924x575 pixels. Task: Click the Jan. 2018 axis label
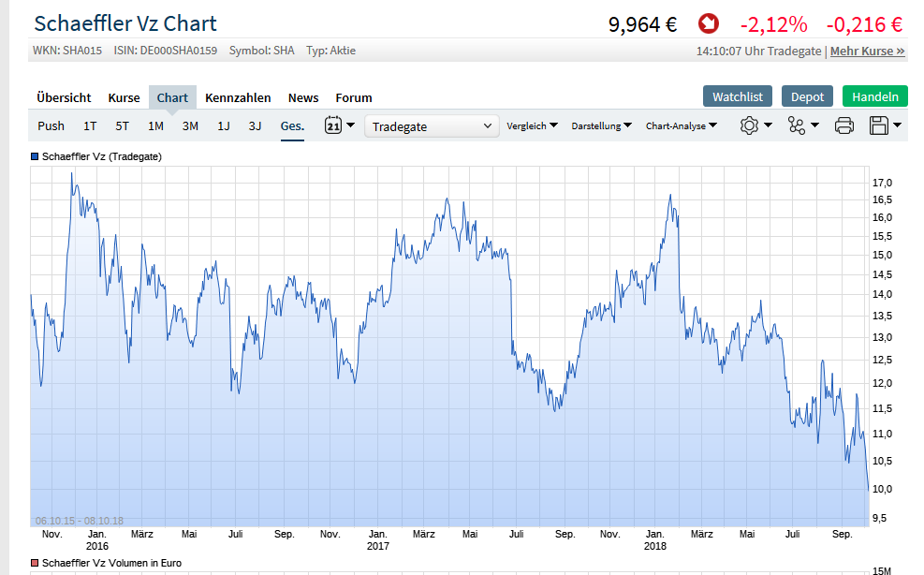pos(654,539)
